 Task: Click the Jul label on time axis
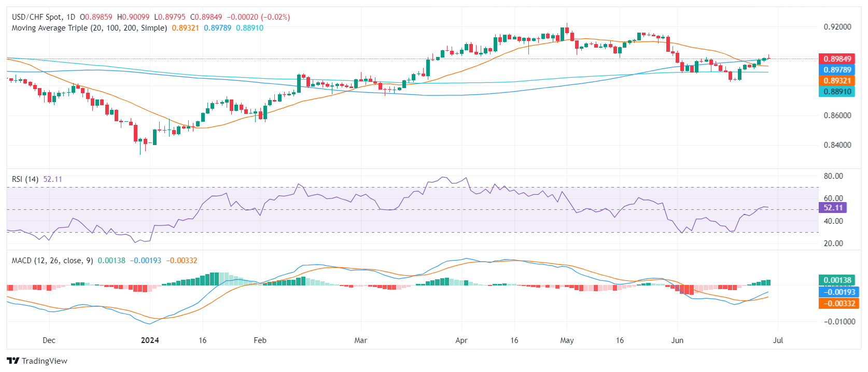(778, 340)
